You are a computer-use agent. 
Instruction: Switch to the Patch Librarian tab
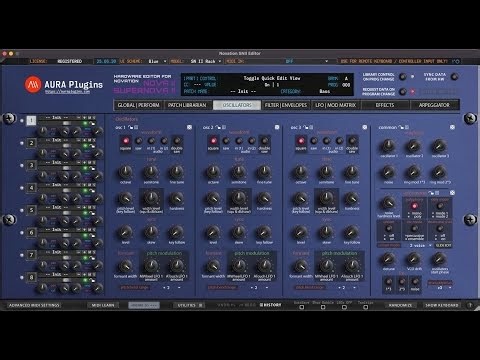click(187, 105)
